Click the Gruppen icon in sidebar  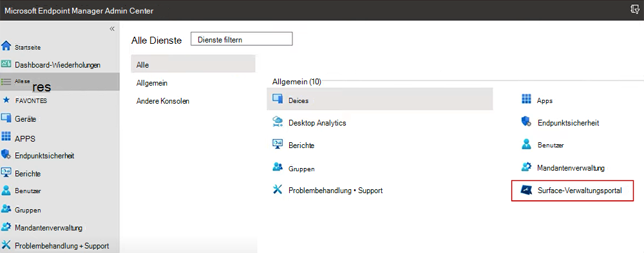pos(6,209)
